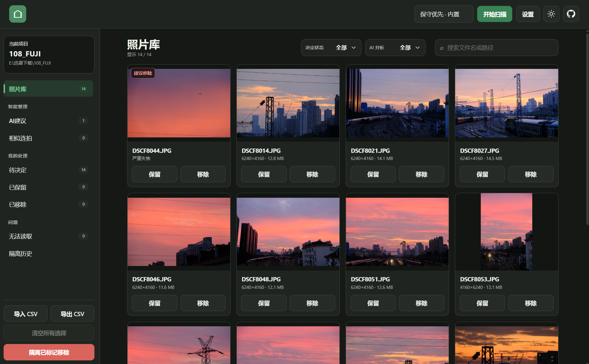Open DSCF8046.JPG thumbnail
This screenshot has height=364, width=589.
click(x=179, y=232)
